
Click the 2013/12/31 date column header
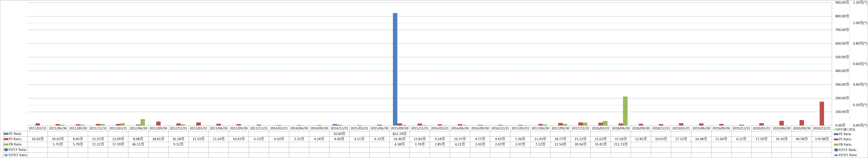tap(259, 128)
